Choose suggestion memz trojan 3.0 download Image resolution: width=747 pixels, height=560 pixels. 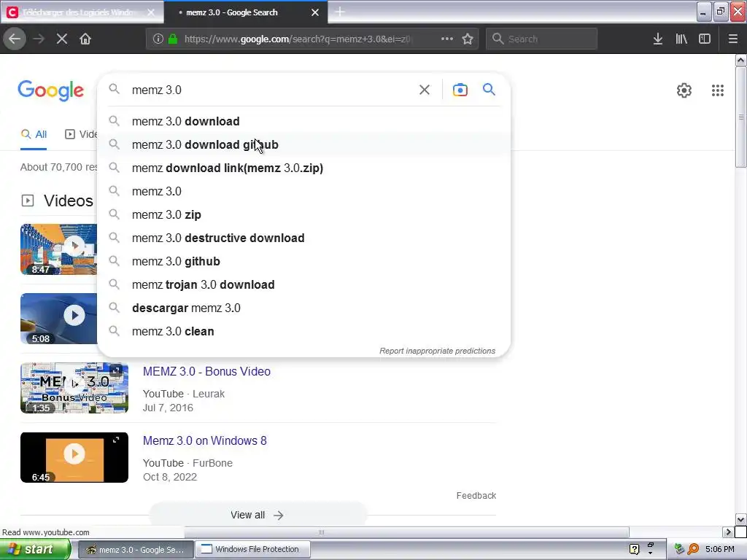click(x=304, y=285)
